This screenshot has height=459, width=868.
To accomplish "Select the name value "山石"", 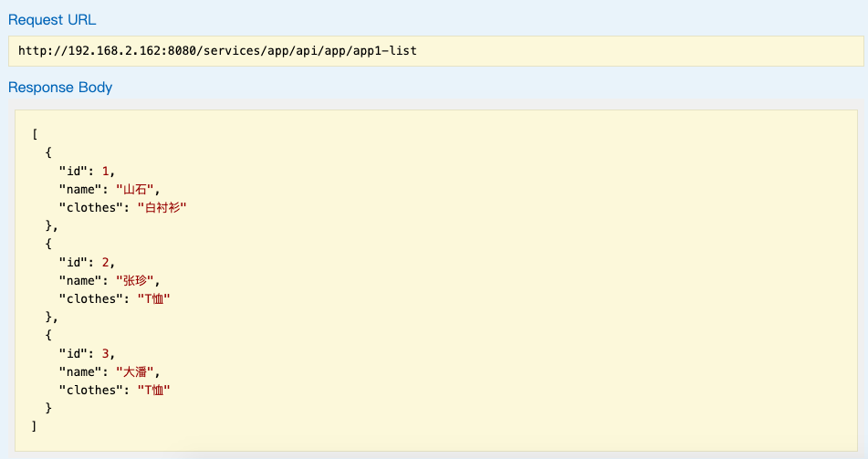I will coord(134,190).
